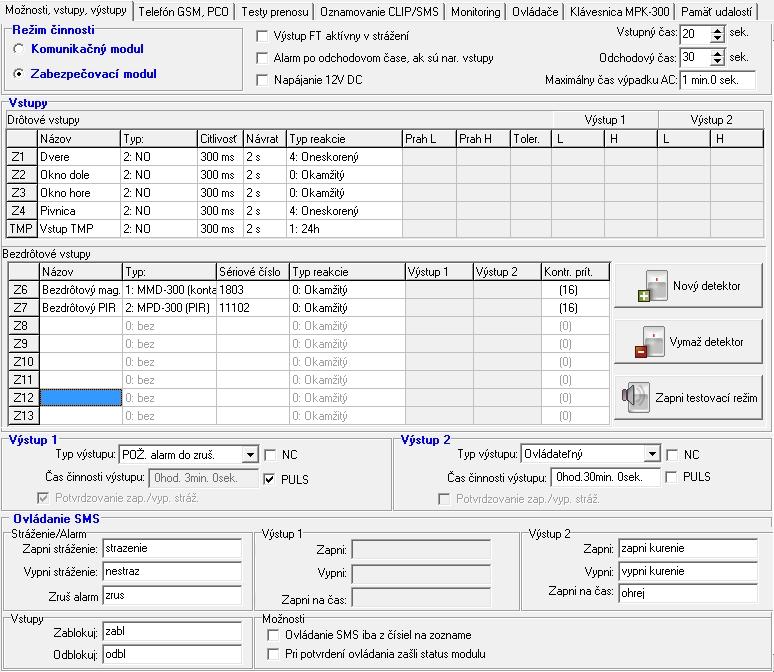Click Vymaž detektor button label
The image size is (774, 672).
coord(706,342)
